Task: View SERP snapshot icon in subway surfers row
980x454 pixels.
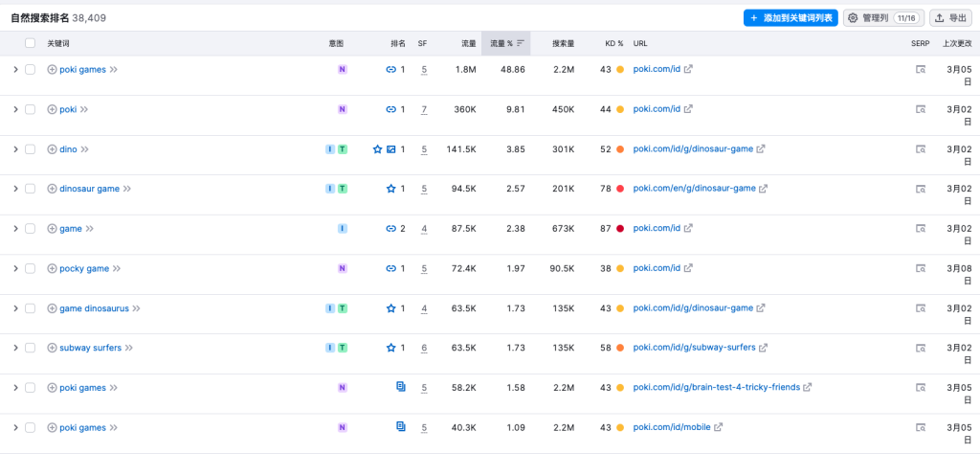Action: click(920, 348)
